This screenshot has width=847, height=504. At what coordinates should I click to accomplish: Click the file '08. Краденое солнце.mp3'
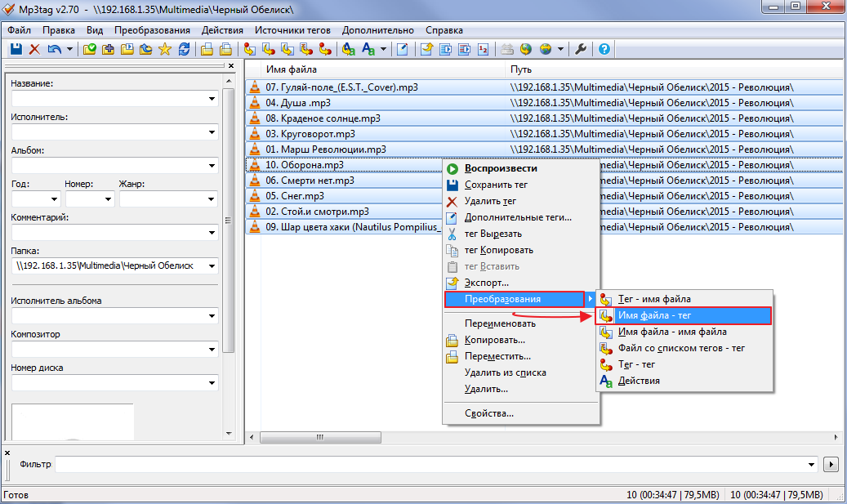(x=323, y=118)
